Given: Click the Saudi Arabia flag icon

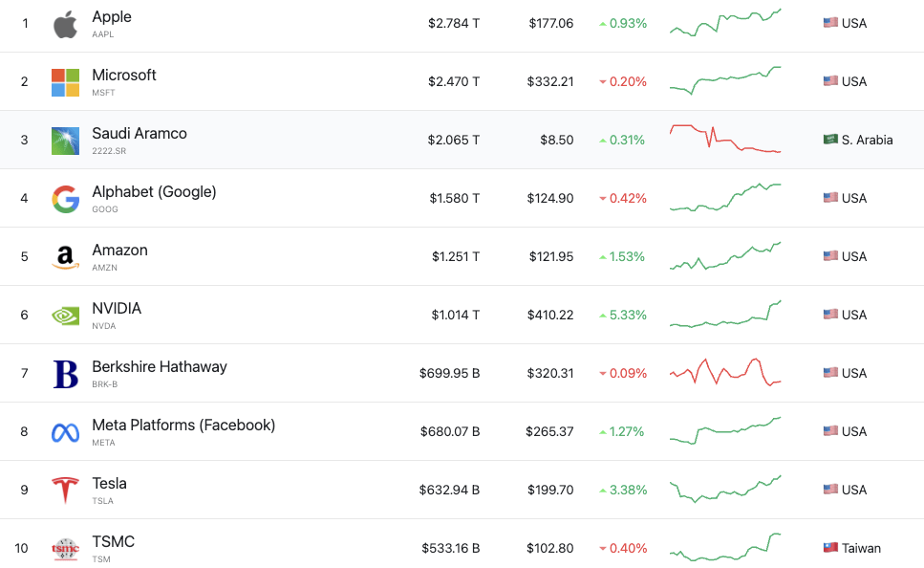Looking at the screenshot, I should [830, 140].
